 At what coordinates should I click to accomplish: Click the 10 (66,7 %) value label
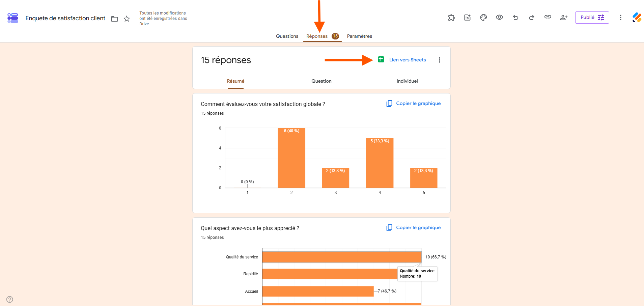click(x=436, y=257)
